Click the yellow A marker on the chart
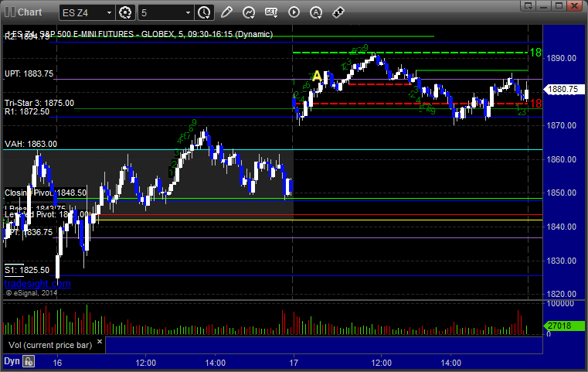 318,77
